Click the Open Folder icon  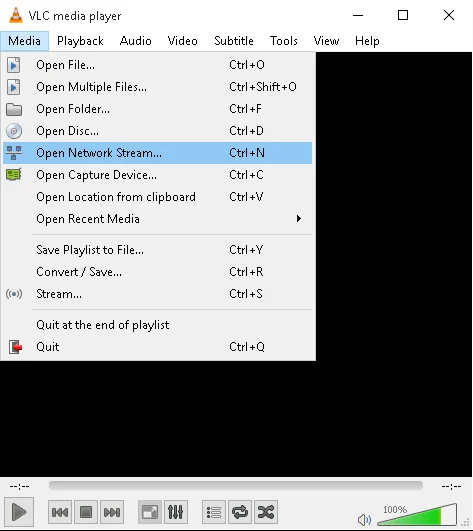coord(14,109)
